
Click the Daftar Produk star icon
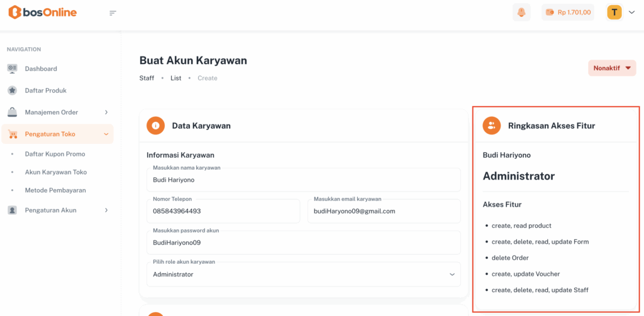(13, 90)
